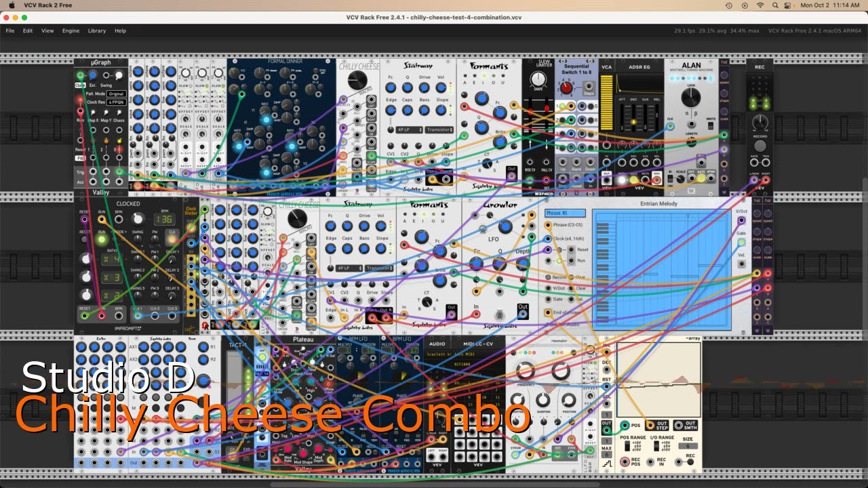
Task: Click the Entrian Melody piano roll grid
Action: [x=661, y=270]
